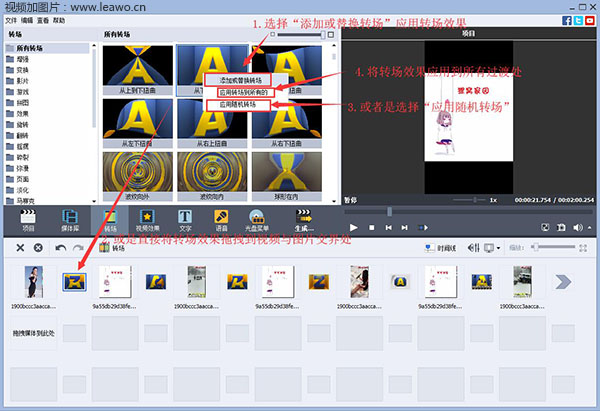Click the YouTube share icon
600x411 pixels.
pyautogui.click(x=590, y=20)
